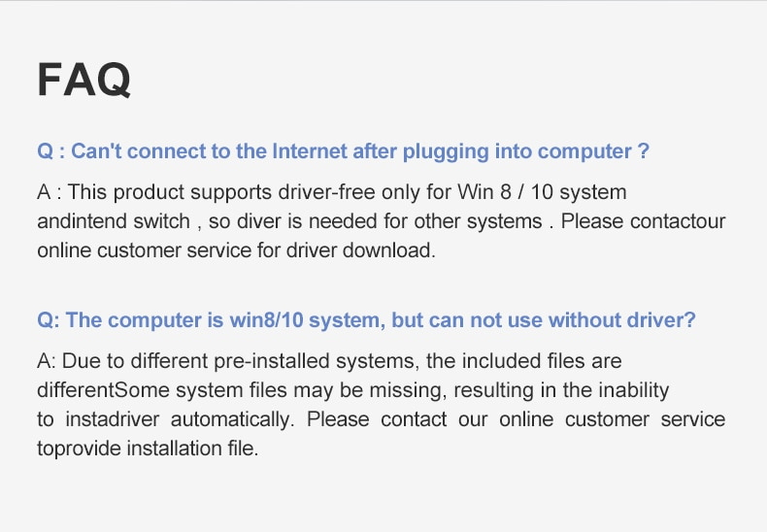The height and width of the screenshot is (532, 767).
Task: Click the text 'driver-free only for Win 8 / 10'
Action: tap(416, 192)
